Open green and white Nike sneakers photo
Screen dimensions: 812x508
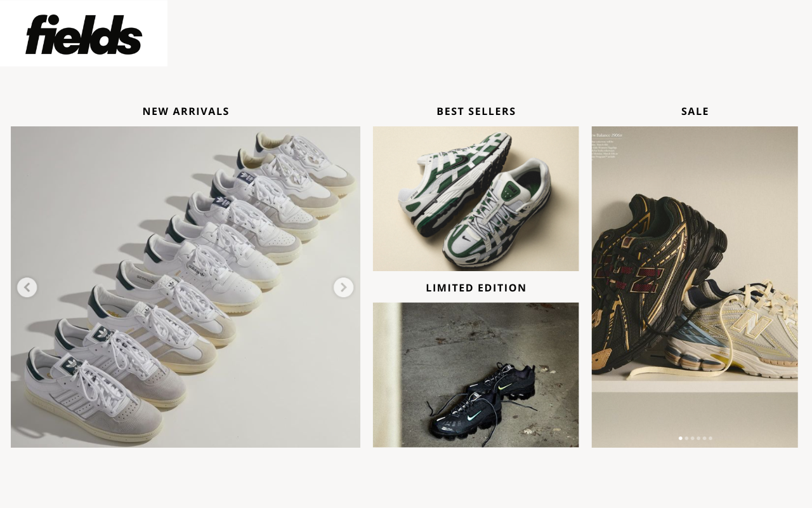(x=476, y=199)
